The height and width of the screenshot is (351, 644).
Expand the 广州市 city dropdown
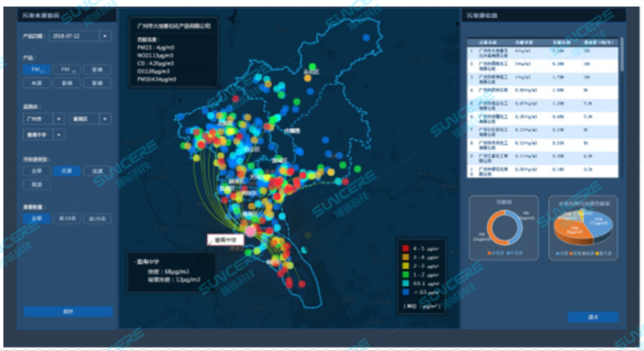(x=60, y=119)
